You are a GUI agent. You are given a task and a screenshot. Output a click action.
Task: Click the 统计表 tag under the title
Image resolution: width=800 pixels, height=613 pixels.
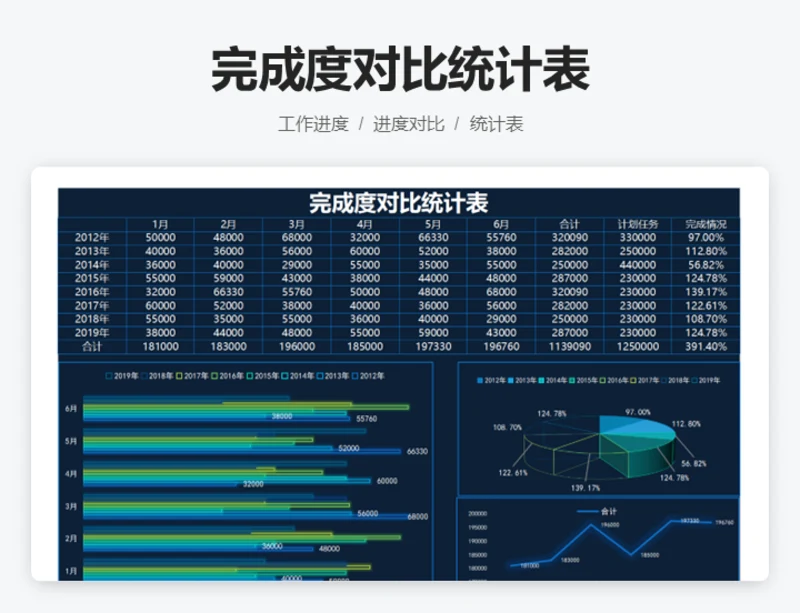point(496,124)
